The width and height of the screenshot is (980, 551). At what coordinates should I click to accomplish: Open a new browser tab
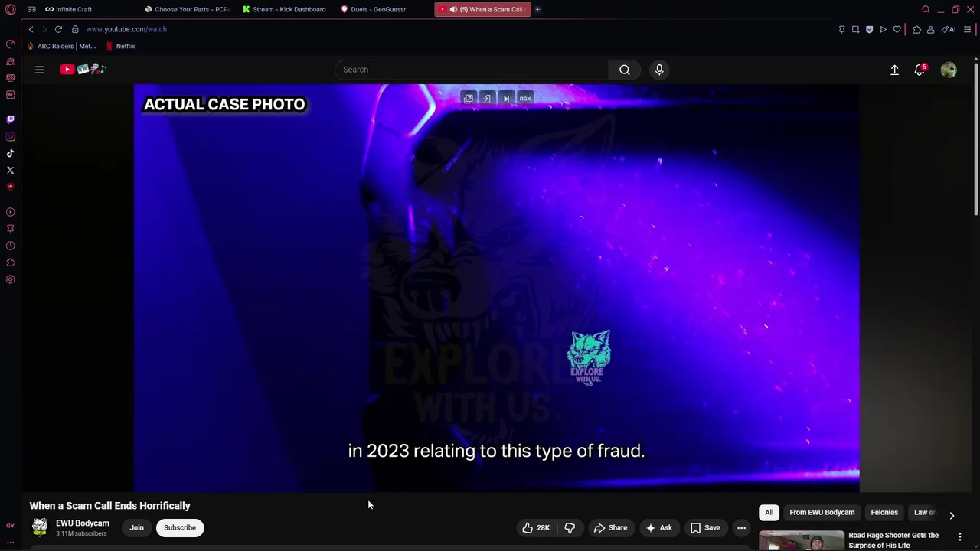click(x=537, y=9)
